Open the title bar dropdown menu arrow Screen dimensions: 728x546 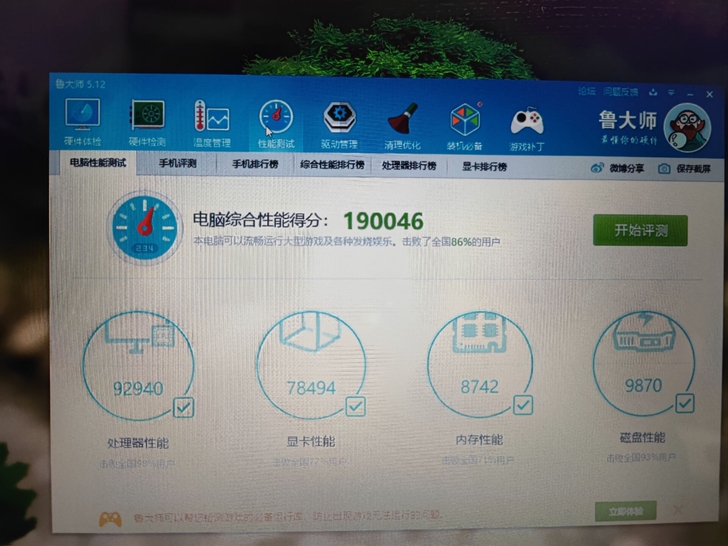pyautogui.click(x=671, y=93)
